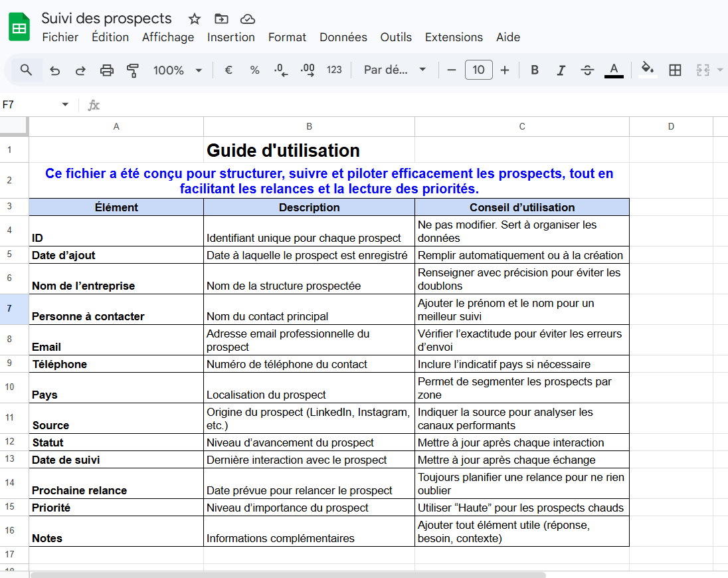Select column B header

click(x=309, y=126)
